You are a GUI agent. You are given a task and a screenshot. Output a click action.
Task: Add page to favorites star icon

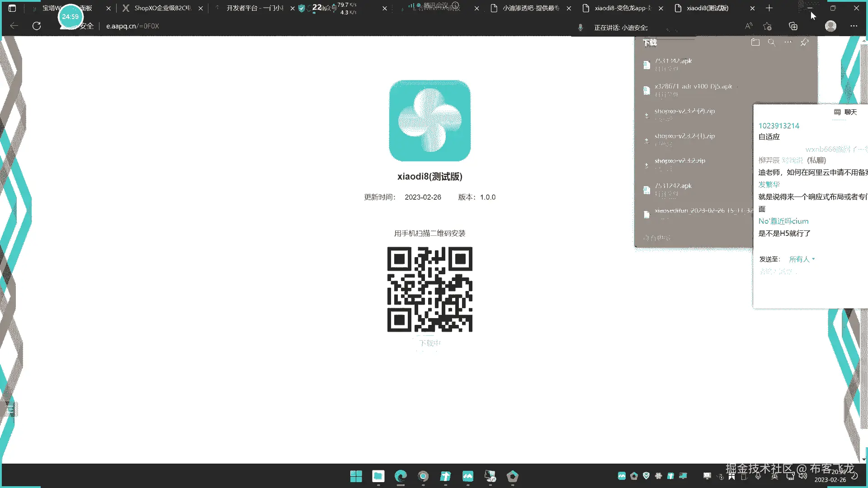click(767, 26)
